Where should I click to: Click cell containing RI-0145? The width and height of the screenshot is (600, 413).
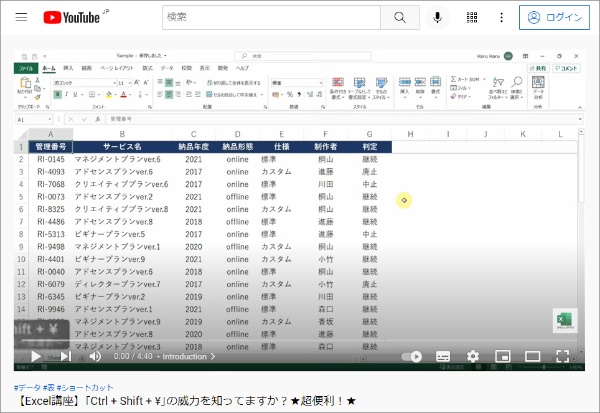pyautogui.click(x=51, y=159)
